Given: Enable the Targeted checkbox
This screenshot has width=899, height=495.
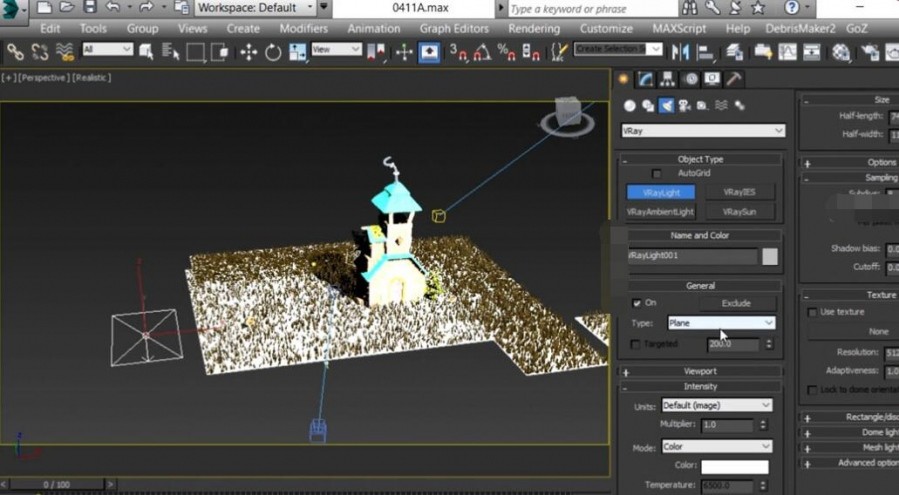Looking at the screenshot, I should point(635,344).
